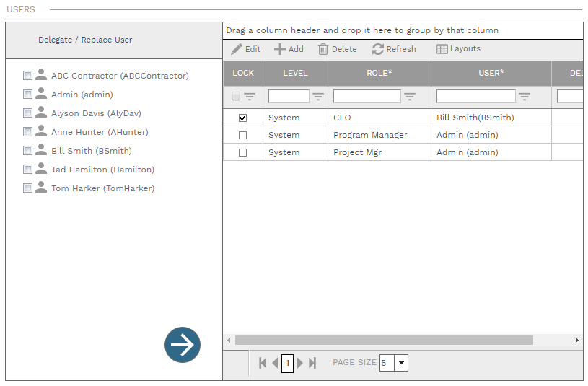
Task: Click the page size value field
Action: (387, 363)
